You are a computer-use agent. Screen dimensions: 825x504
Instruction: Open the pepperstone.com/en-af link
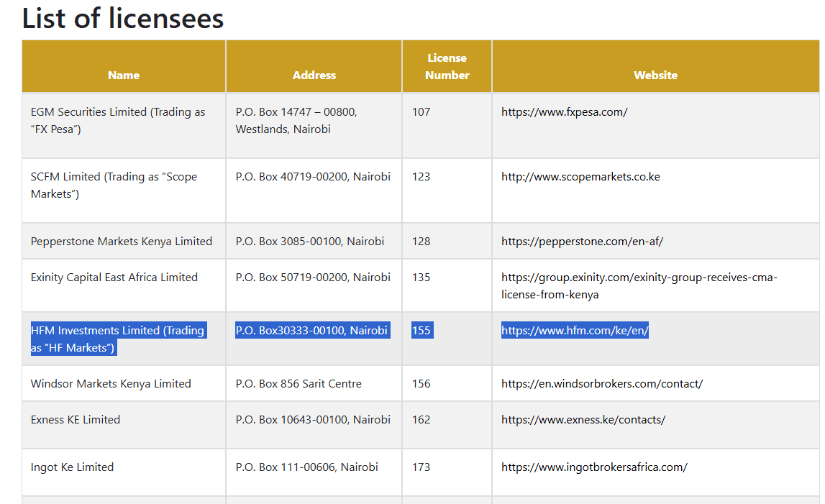coord(582,242)
